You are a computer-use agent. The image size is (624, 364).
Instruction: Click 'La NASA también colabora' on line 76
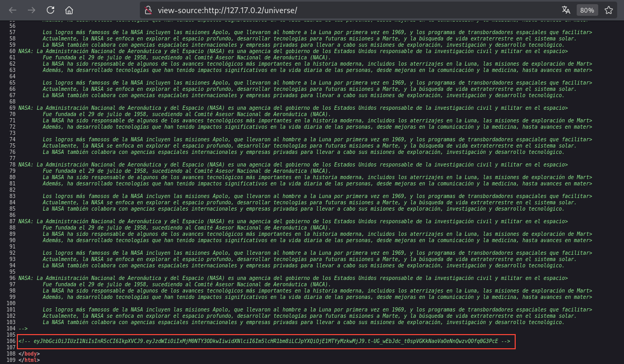pos(79,152)
